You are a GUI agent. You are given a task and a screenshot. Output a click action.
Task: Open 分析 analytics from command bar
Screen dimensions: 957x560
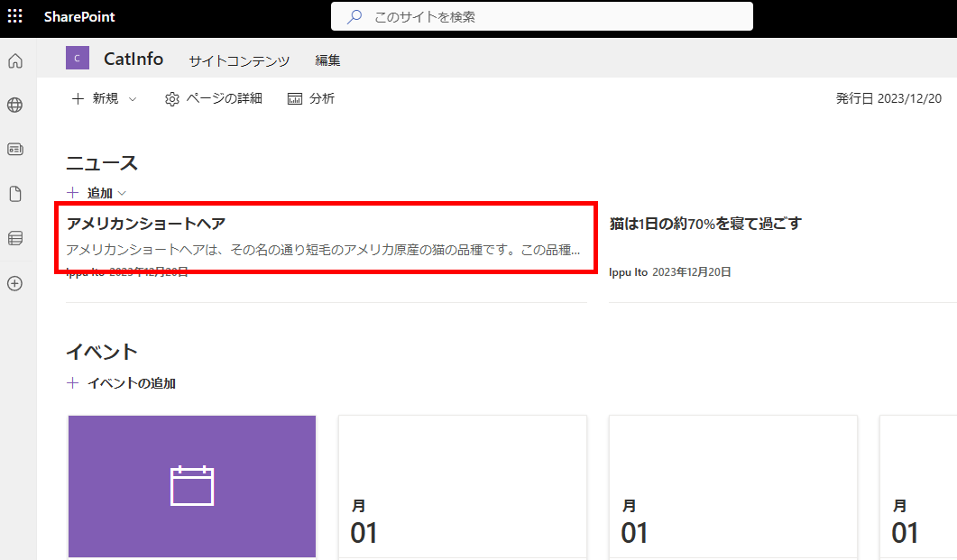[310, 99]
